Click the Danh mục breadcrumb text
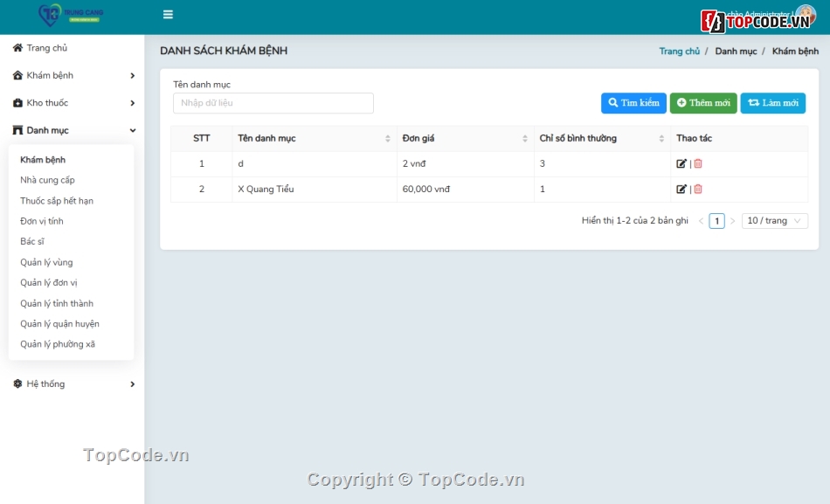830x504 pixels. point(736,52)
